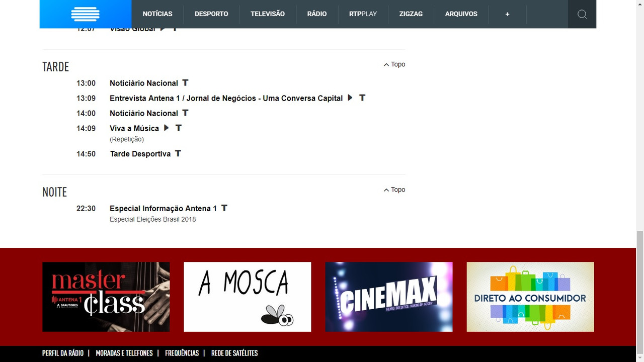Click the T icon next to Viva a Música
The width and height of the screenshot is (644, 362).
(178, 128)
